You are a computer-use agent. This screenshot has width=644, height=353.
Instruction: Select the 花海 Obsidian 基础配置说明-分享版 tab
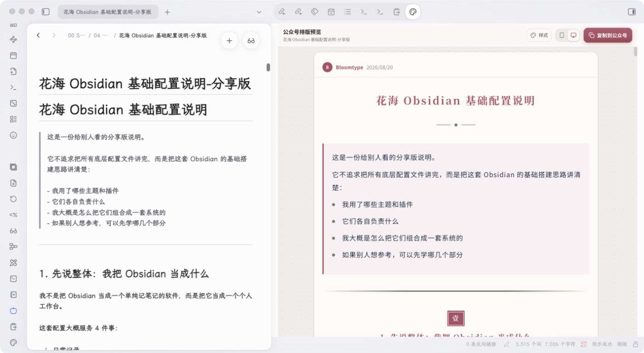(x=108, y=12)
